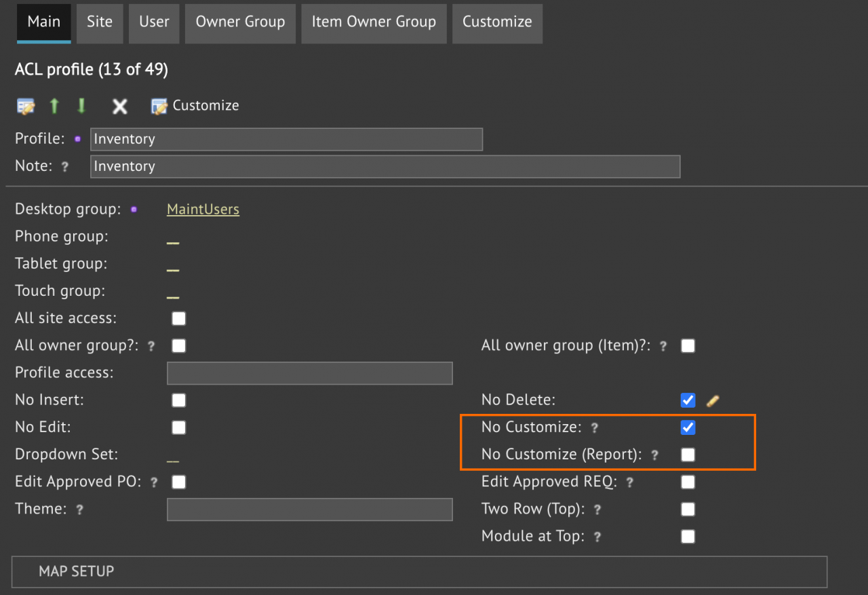Click the Customize toolbar icon
This screenshot has height=595, width=868.
coord(159,107)
